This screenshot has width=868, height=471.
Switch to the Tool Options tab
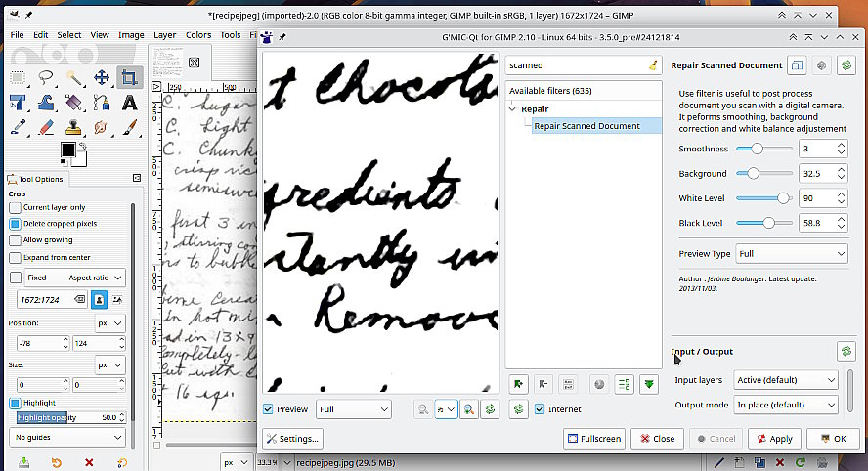pyautogui.click(x=36, y=179)
